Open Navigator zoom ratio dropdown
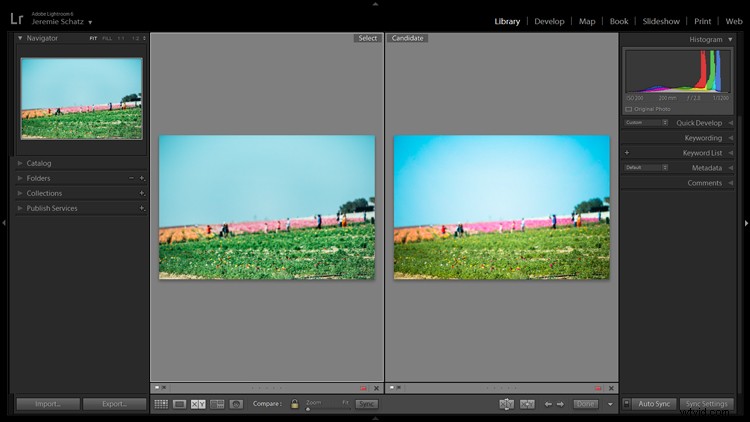 coord(144,38)
